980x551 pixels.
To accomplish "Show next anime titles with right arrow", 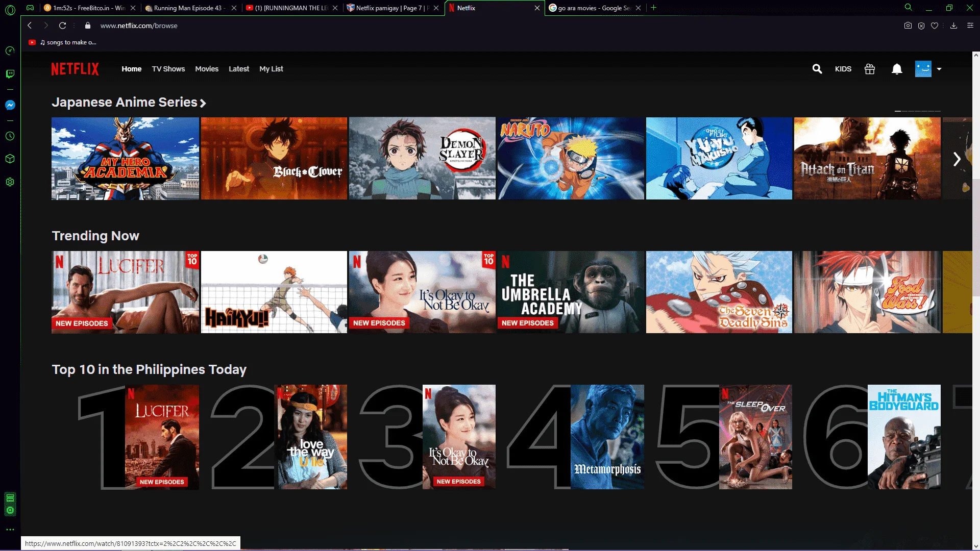I will tap(957, 159).
